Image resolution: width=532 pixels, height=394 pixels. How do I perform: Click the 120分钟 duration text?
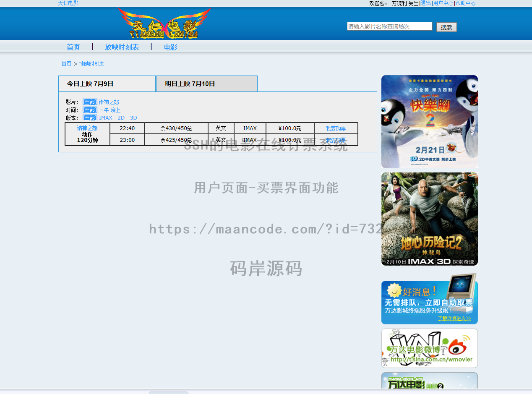click(87, 140)
